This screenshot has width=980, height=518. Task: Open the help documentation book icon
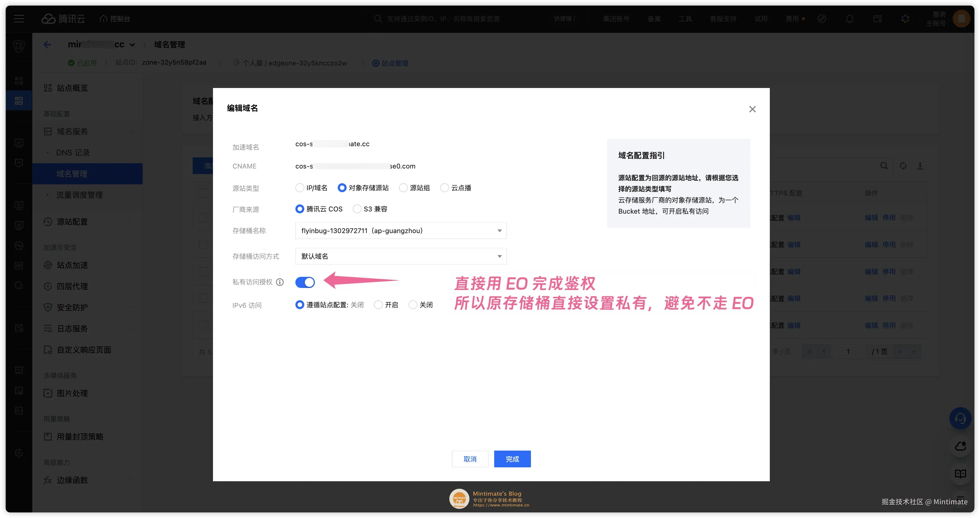(960, 474)
